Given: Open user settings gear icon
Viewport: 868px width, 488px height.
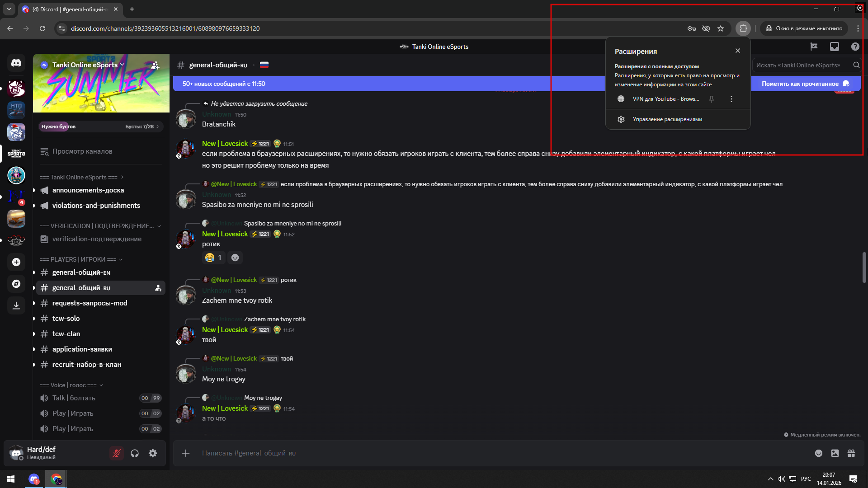Looking at the screenshot, I should point(153,453).
